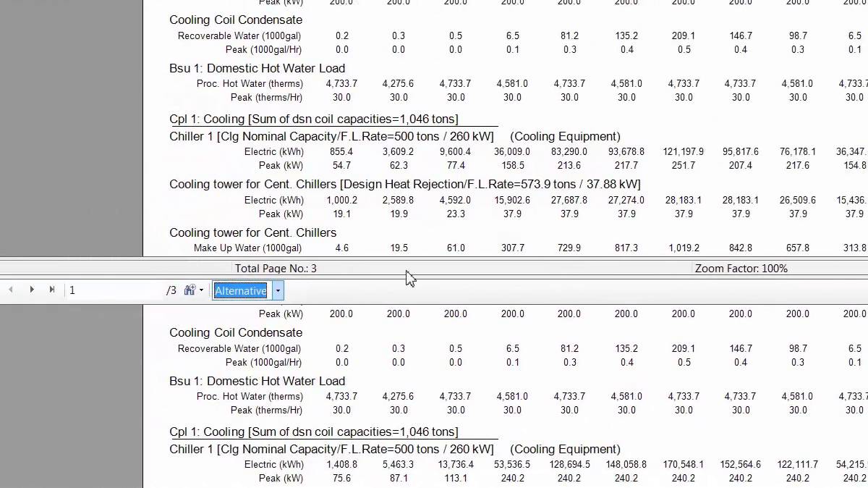The image size is (868, 488).
Task: Open the arrow beside the binoculars icon
Action: tap(201, 290)
